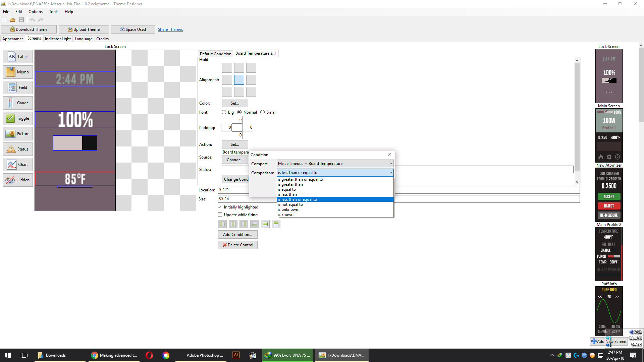Select the Big font radio button
The width and height of the screenshot is (644, 362).
pos(224,112)
